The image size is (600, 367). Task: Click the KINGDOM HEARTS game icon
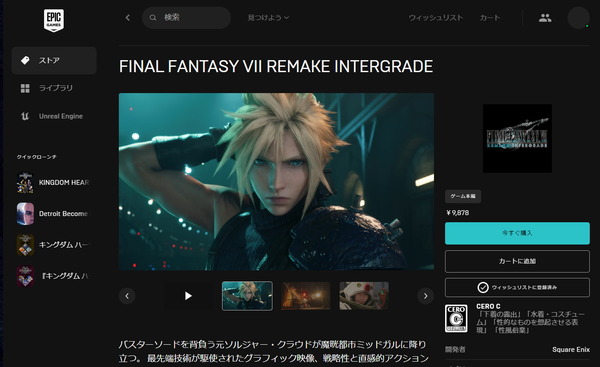(25, 183)
